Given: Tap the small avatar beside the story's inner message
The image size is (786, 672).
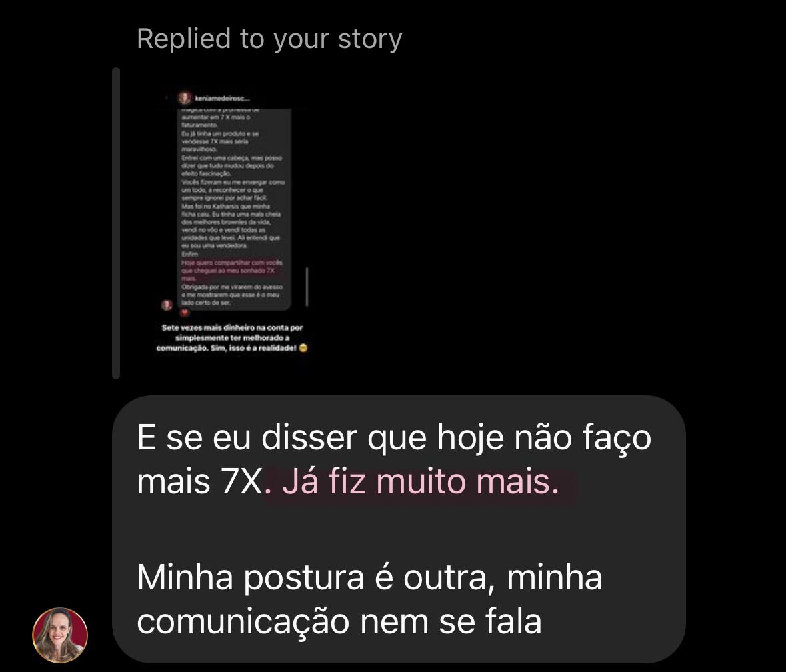Looking at the screenshot, I should pos(167,305).
